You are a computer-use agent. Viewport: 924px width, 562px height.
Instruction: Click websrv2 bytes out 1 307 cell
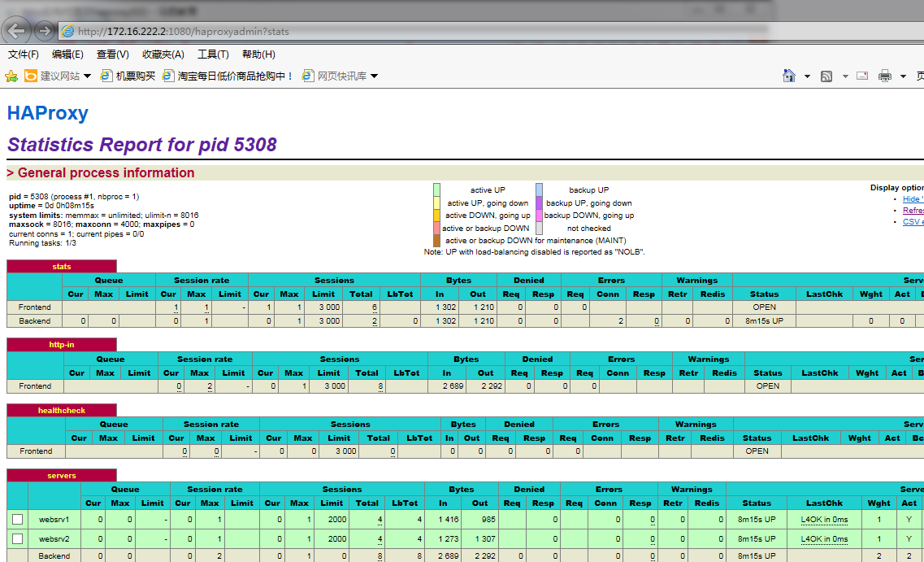pos(481,539)
